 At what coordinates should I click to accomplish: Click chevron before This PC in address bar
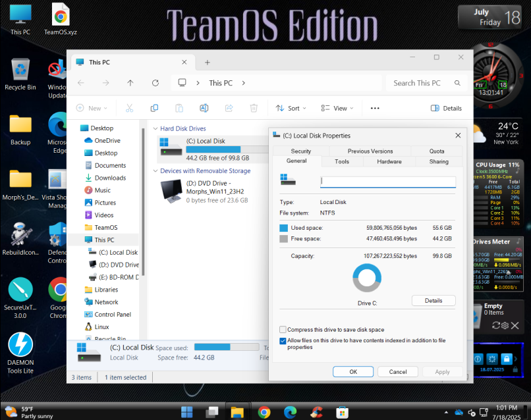[198, 83]
